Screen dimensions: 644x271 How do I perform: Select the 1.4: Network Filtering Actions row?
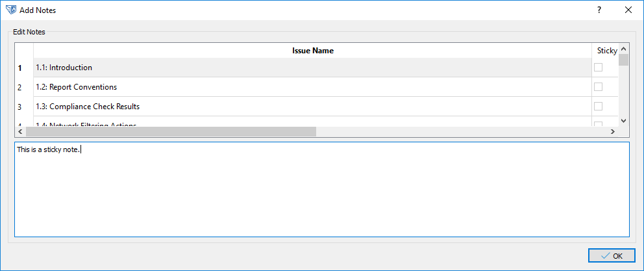pos(312,122)
